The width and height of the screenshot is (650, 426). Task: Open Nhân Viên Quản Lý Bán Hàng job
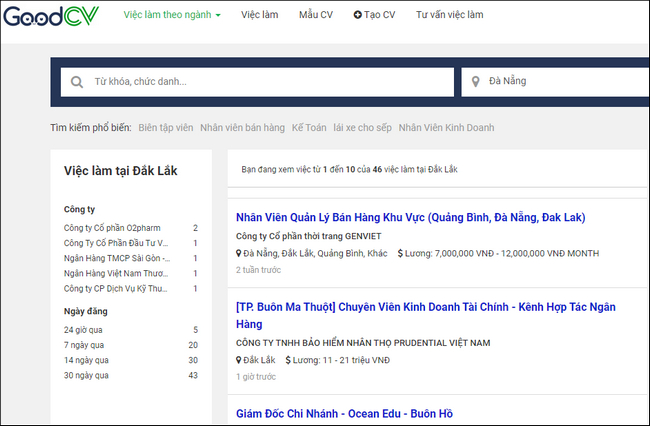point(410,217)
